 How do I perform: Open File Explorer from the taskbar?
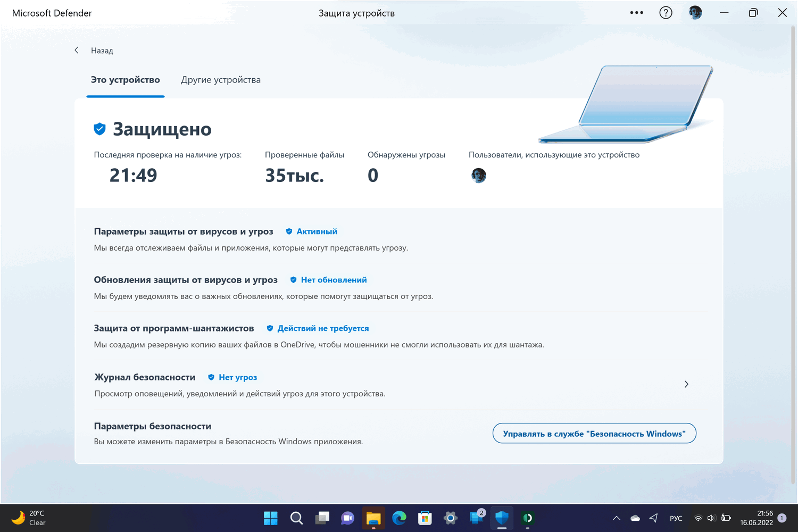(x=373, y=518)
